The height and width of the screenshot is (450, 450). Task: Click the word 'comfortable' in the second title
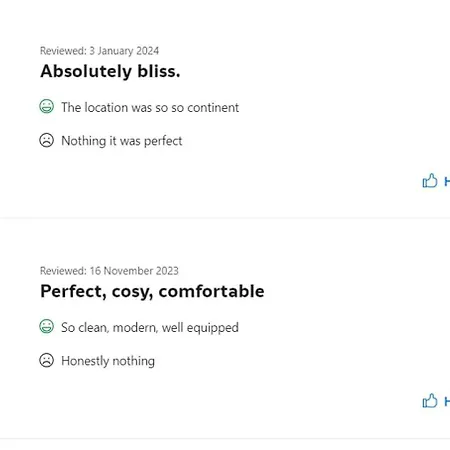212,291
